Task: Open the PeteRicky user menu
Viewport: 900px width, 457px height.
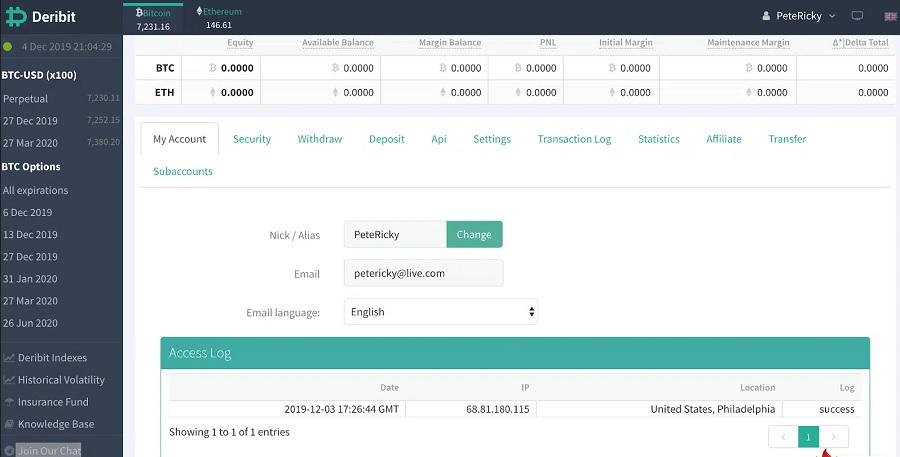Action: click(798, 16)
